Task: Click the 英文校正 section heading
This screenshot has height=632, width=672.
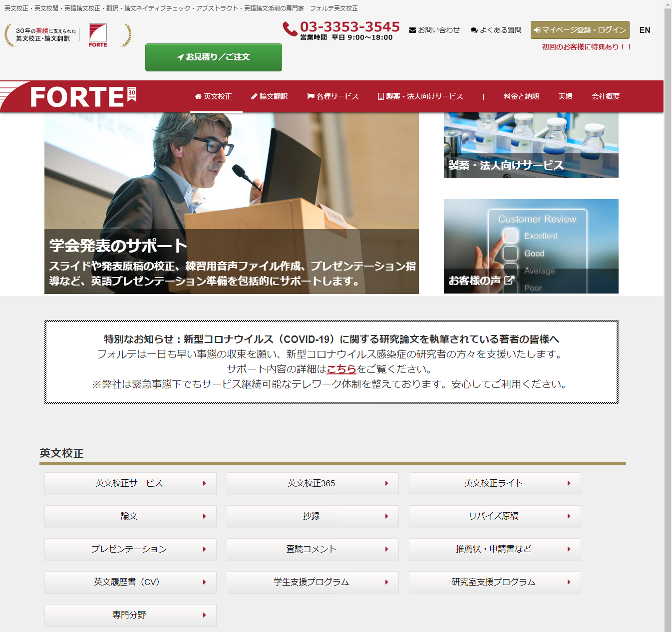Action: click(x=61, y=453)
